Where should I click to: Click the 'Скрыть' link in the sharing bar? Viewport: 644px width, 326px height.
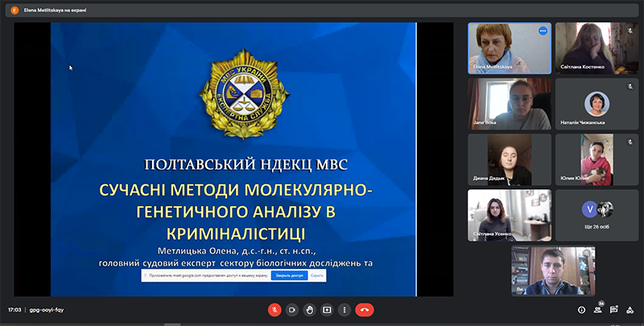click(x=317, y=275)
